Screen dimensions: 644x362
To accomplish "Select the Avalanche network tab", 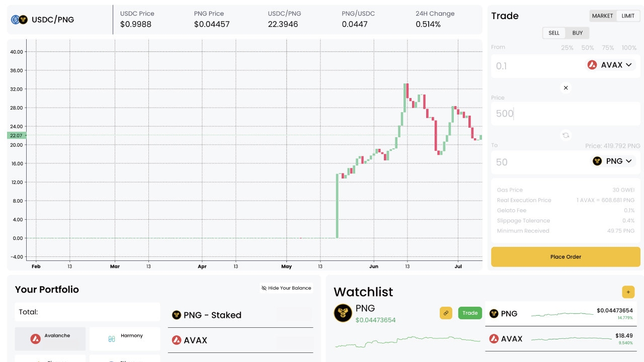I will click(50, 339).
